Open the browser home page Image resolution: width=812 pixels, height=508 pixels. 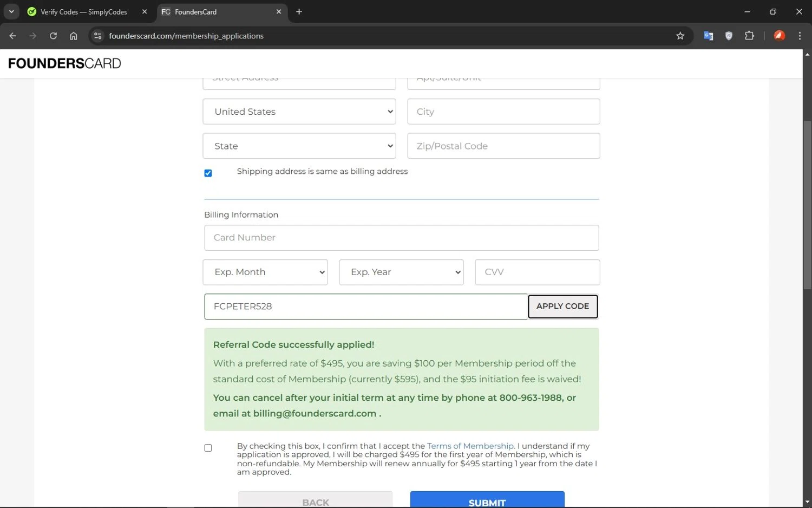tap(74, 36)
